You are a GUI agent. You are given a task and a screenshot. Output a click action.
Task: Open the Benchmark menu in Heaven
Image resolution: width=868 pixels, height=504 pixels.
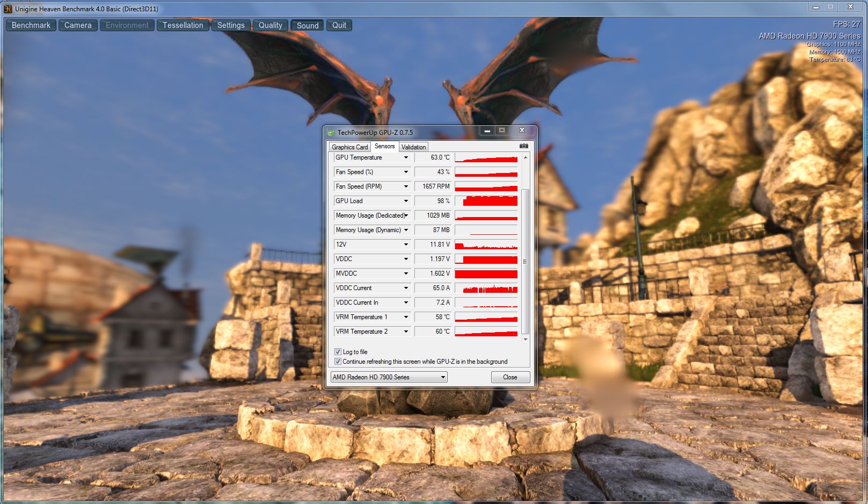point(31,25)
